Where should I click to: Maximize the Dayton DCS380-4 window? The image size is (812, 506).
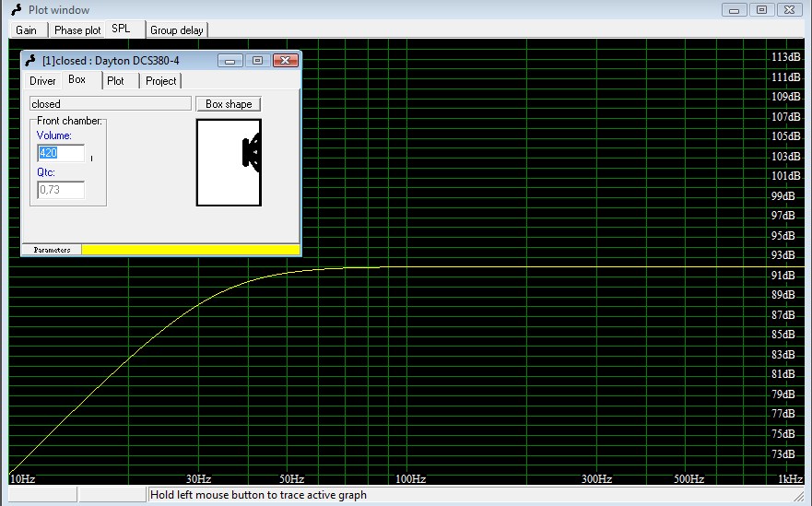click(x=258, y=61)
